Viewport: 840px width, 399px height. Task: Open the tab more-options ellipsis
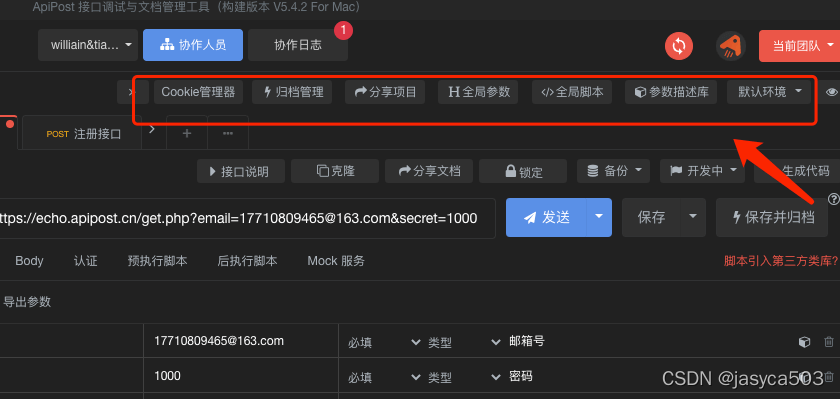coord(228,133)
